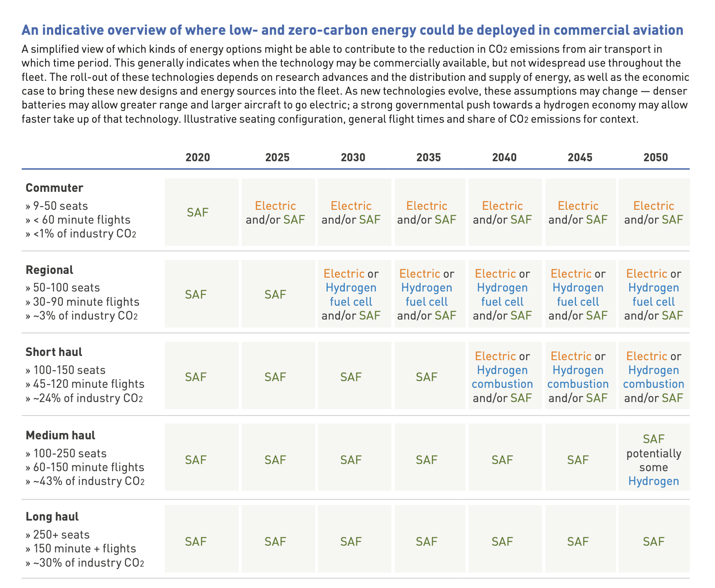Click the Long haul row heading

click(x=52, y=516)
